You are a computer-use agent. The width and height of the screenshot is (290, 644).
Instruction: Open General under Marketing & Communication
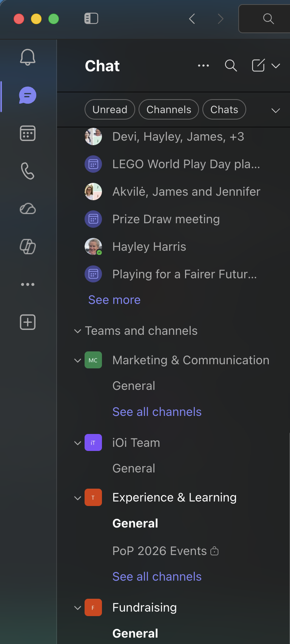point(134,386)
